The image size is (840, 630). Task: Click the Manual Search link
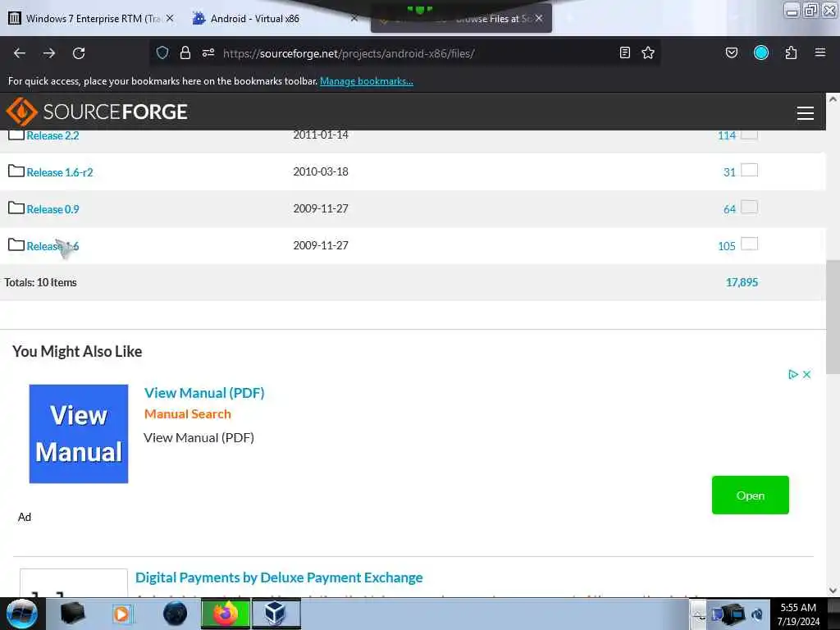(x=188, y=414)
